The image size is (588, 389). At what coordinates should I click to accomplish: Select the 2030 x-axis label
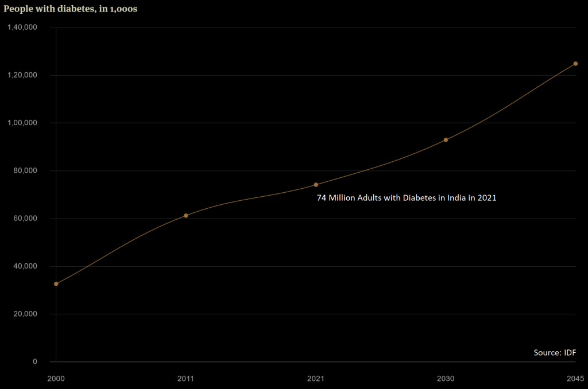pos(446,379)
